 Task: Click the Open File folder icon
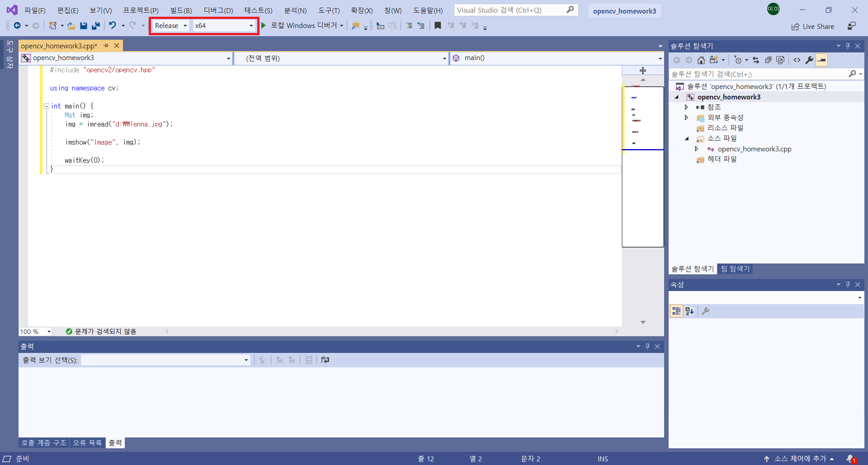[71, 26]
